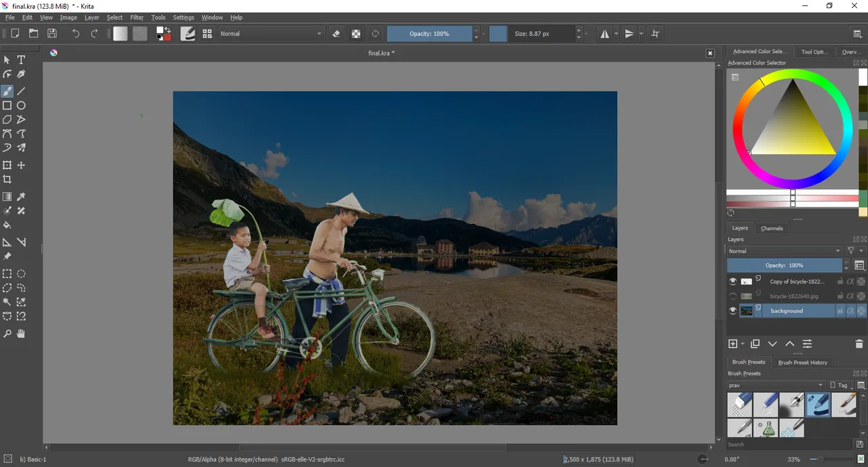The width and height of the screenshot is (868, 467).
Task: Select the Gradient tool
Action: pos(7,196)
